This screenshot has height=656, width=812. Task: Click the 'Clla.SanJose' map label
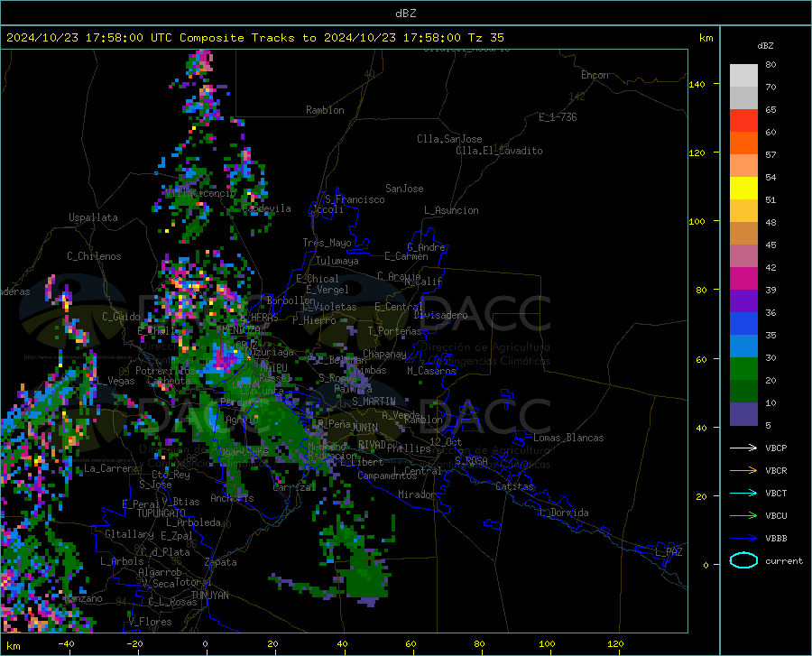pos(449,139)
